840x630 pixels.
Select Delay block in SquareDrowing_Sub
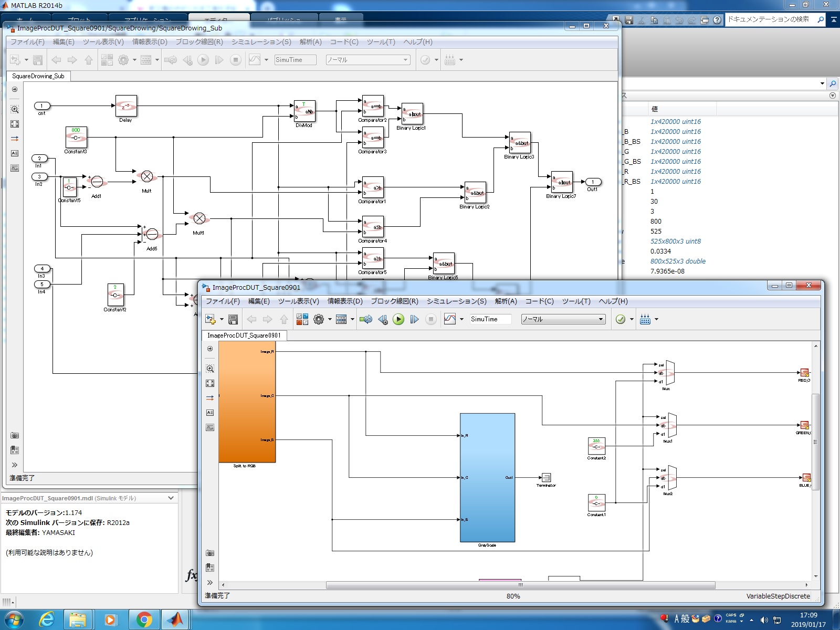126,106
